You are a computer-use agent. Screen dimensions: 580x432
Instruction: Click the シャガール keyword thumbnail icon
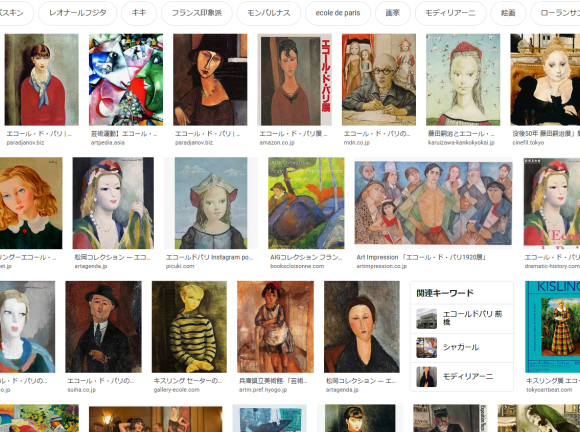coord(426,348)
